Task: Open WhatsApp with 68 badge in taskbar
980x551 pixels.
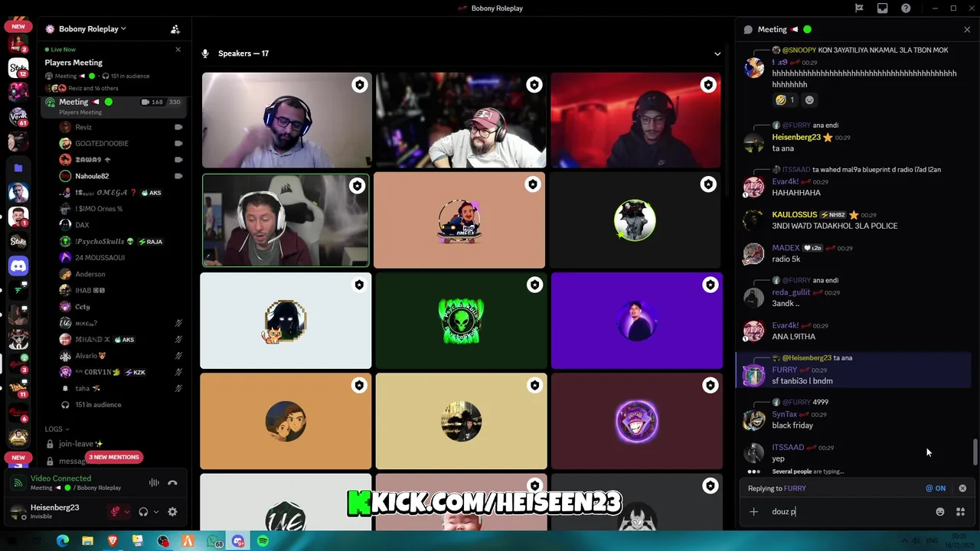Action: pos(213,541)
